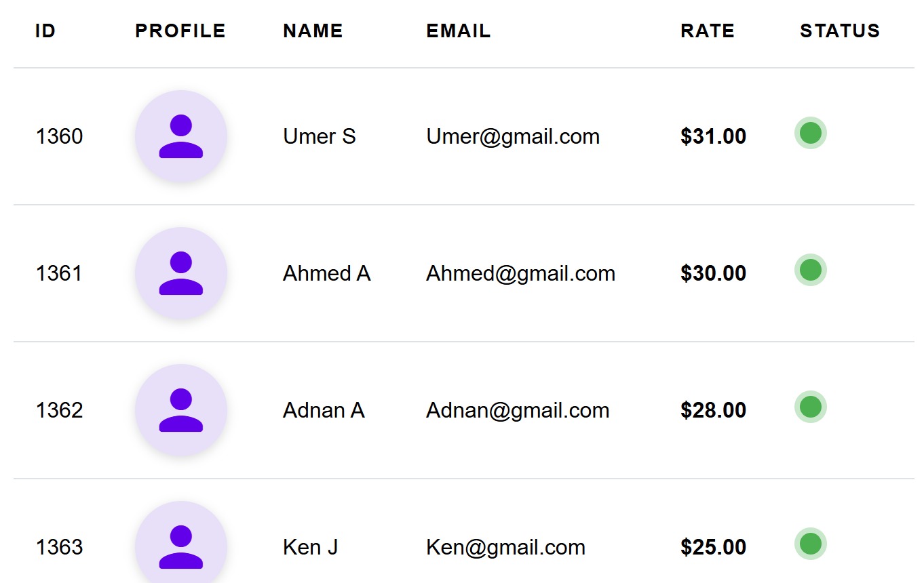
Task: Click the NAME column header
Action: 313,31
